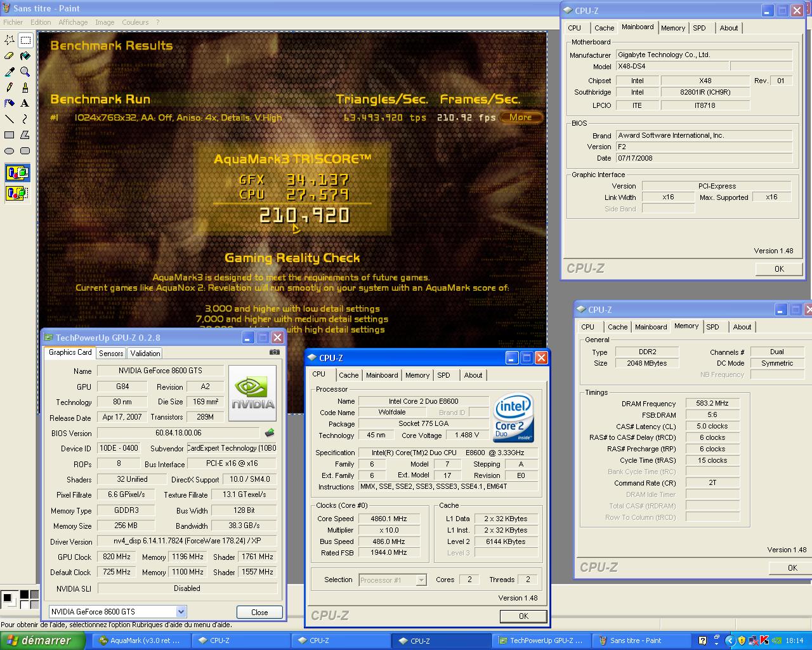Viewport: 812px width, 650px height.
Task: Select the Free-Form Select tool in Paint
Action: pos(10,40)
